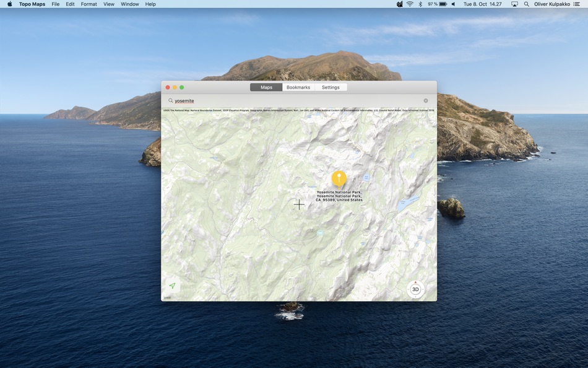
Task: Open the Format menu
Action: pos(89,4)
